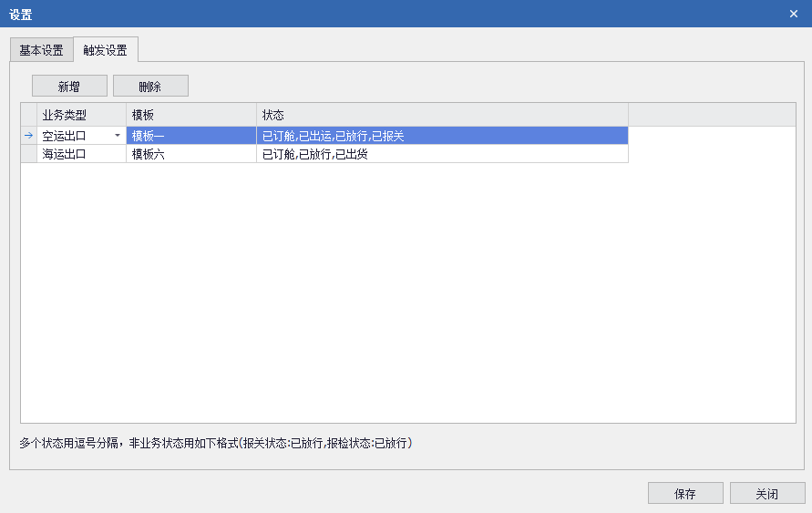Save settings with the 保存 button
This screenshot has width=812, height=513.
tap(685, 494)
